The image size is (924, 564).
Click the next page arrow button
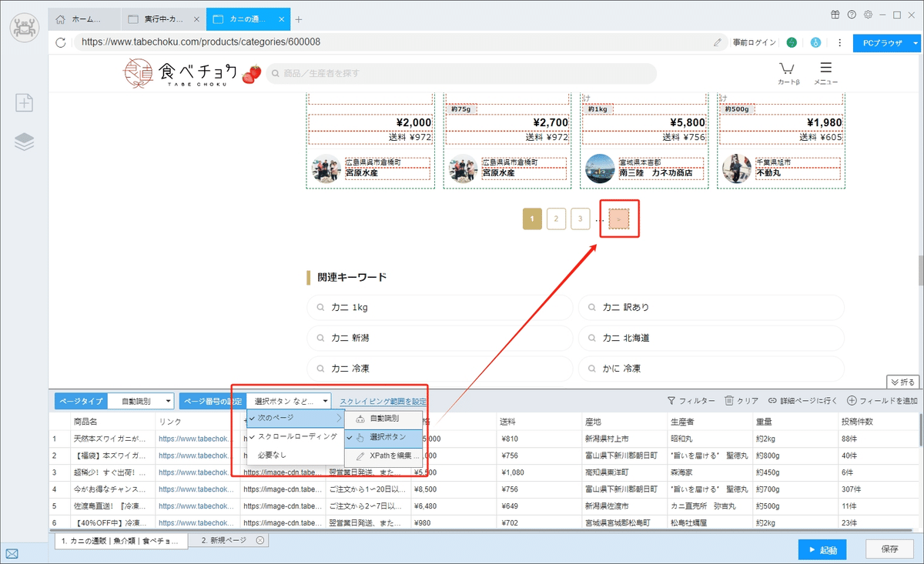[619, 219]
